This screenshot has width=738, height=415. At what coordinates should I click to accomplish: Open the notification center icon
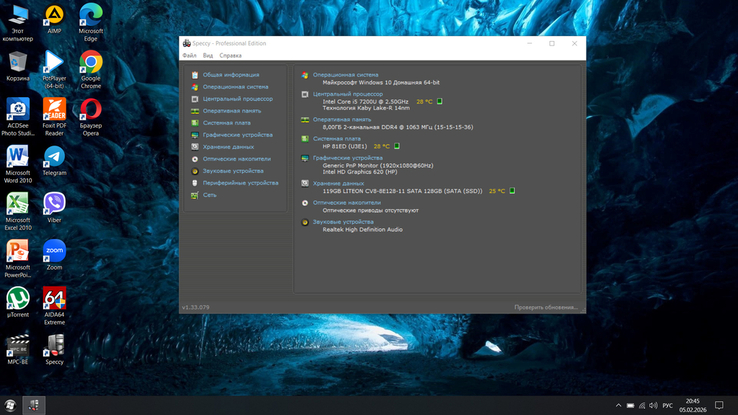(x=719, y=405)
